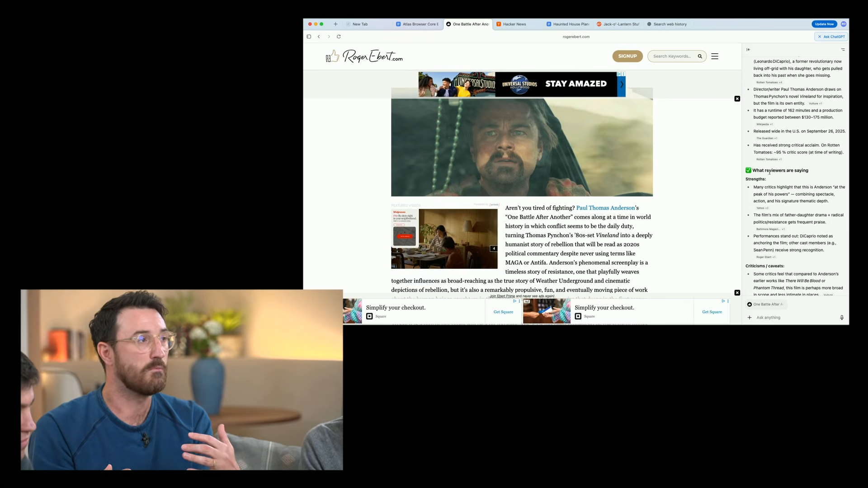Click the Update Now button
The width and height of the screenshot is (868, 488).
click(x=824, y=24)
